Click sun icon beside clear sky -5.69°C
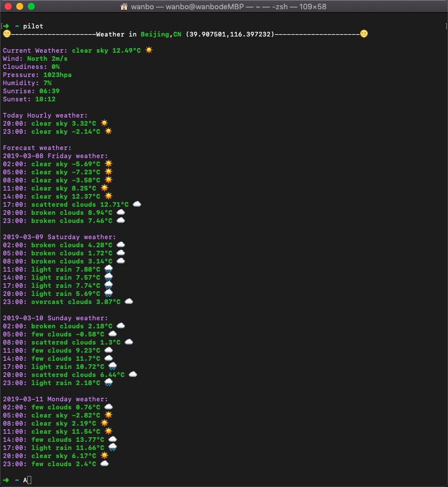Image resolution: width=448 pixels, height=487 pixels. 108,164
